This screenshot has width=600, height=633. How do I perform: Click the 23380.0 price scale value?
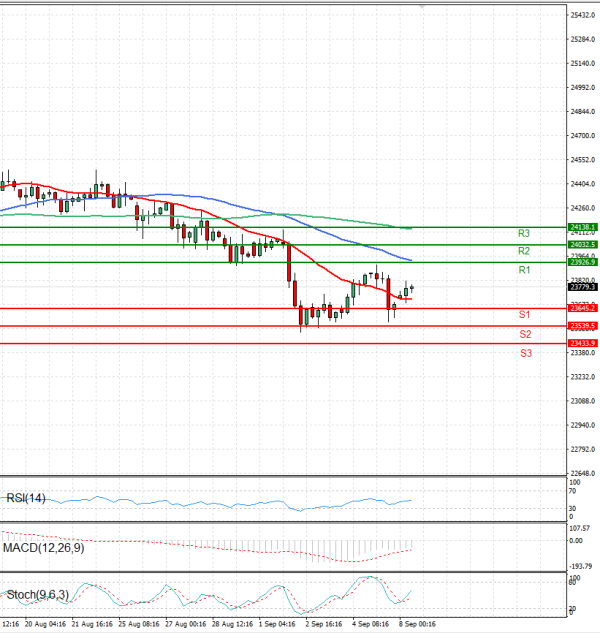(x=583, y=353)
